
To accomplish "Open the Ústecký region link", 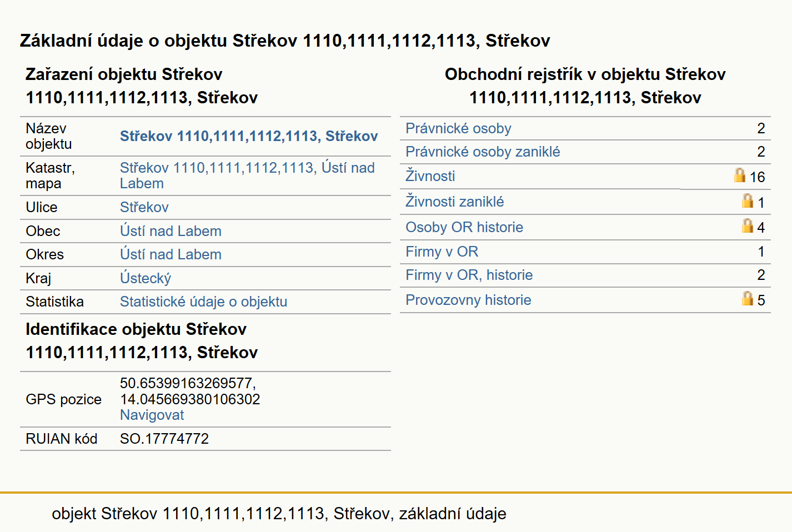I will click(x=146, y=278).
